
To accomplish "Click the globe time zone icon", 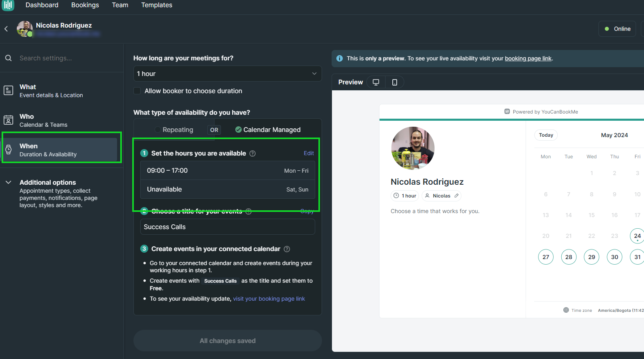I will pos(566,310).
